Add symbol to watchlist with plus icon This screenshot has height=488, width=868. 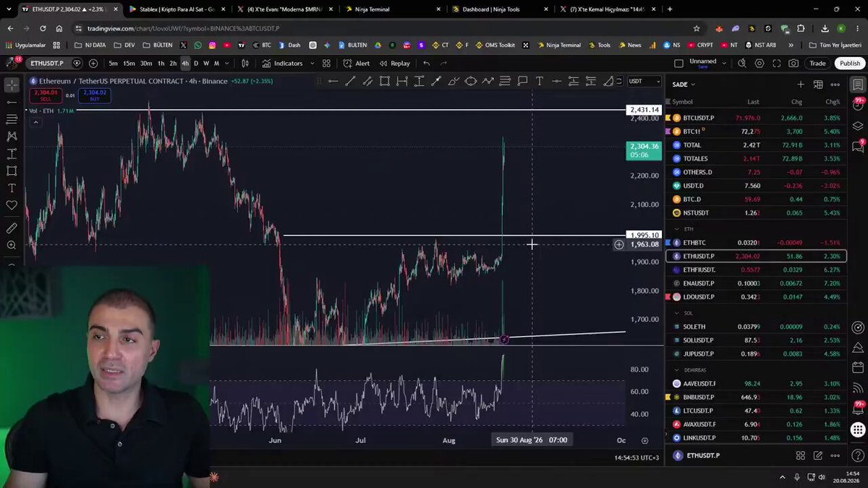[801, 85]
